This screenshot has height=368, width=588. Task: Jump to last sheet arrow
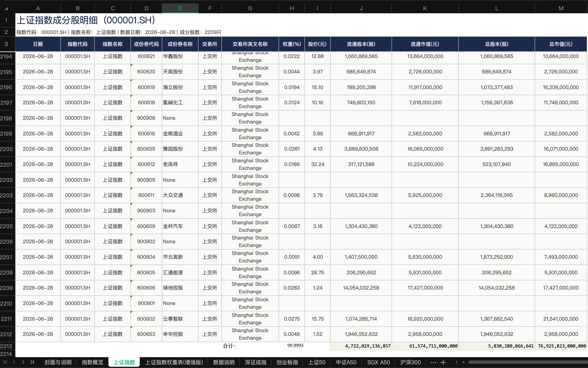tap(32, 362)
